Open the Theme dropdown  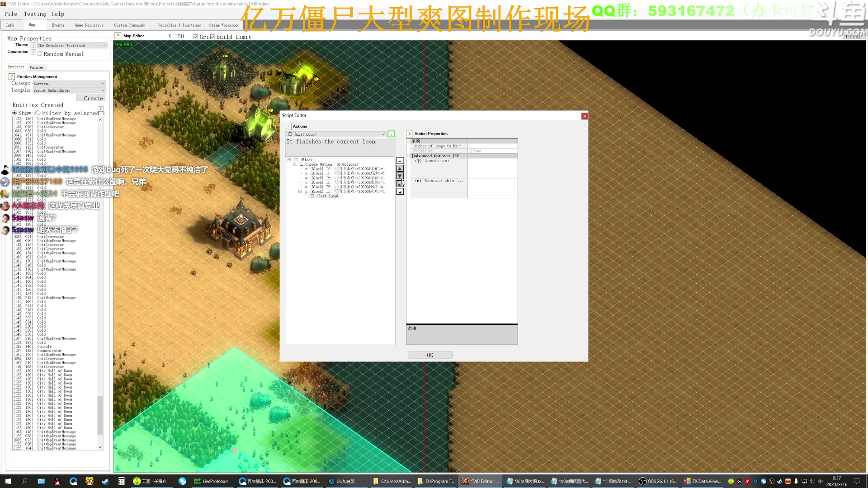(72, 46)
